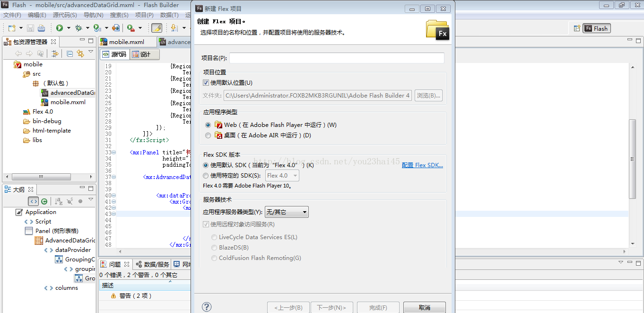644x313 pixels.
Task: Click the Next Annotation arrow icon
Action: click(174, 28)
